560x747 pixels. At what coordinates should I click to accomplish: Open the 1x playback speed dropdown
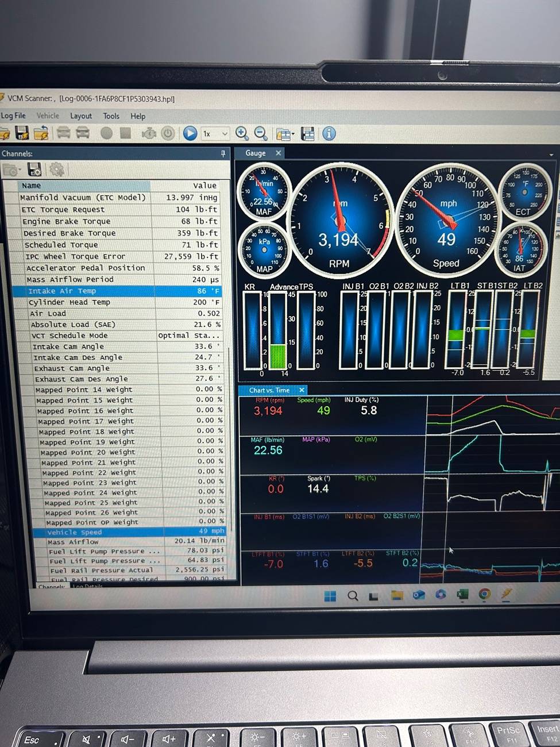(x=215, y=134)
